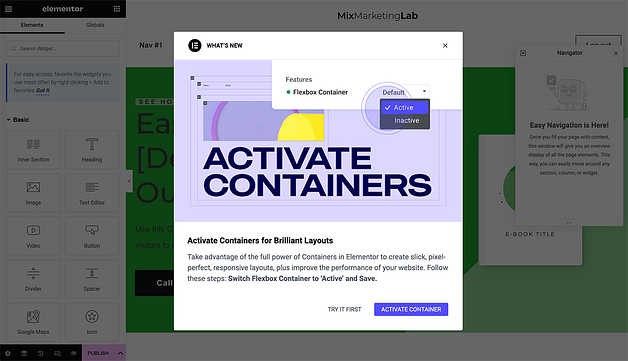Click the Preview eye icon
This screenshot has height=361, width=628.
pyautogui.click(x=74, y=353)
